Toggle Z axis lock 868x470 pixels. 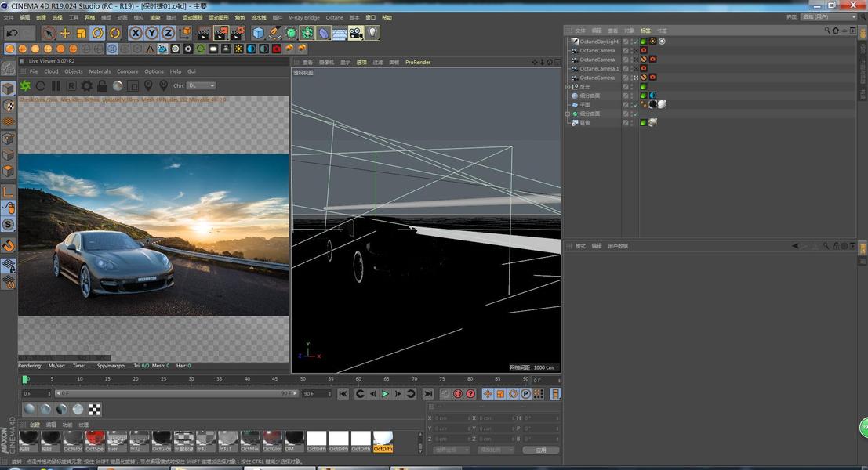click(x=168, y=33)
